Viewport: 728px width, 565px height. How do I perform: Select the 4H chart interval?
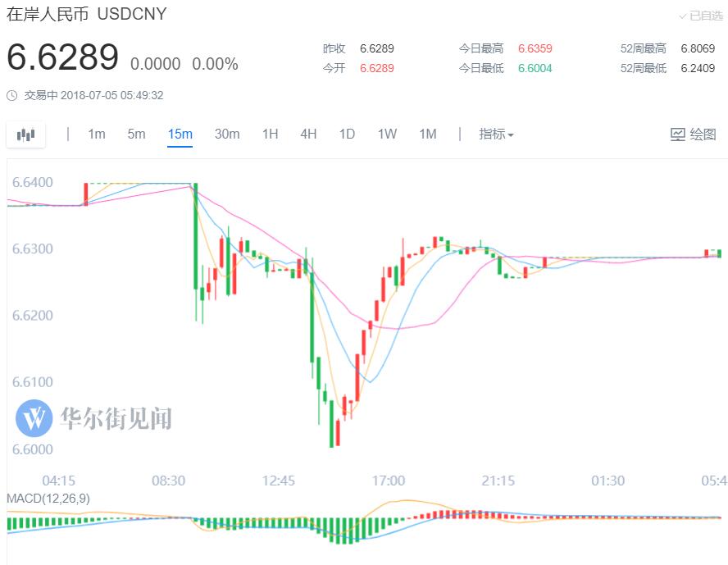point(308,134)
